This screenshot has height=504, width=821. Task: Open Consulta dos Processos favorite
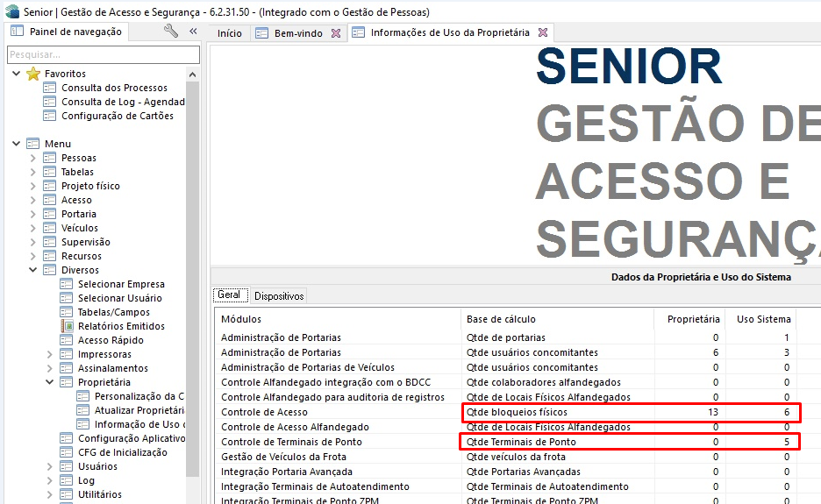(114, 88)
